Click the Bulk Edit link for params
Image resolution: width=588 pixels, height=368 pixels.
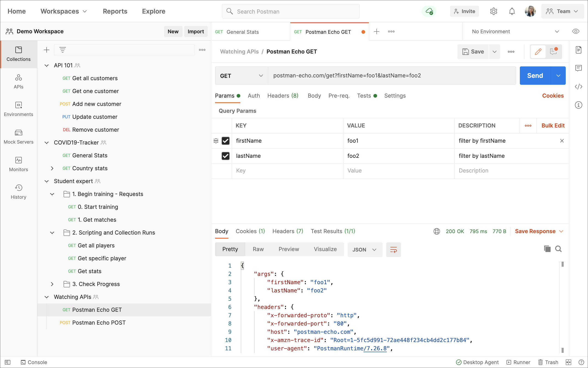pyautogui.click(x=552, y=125)
